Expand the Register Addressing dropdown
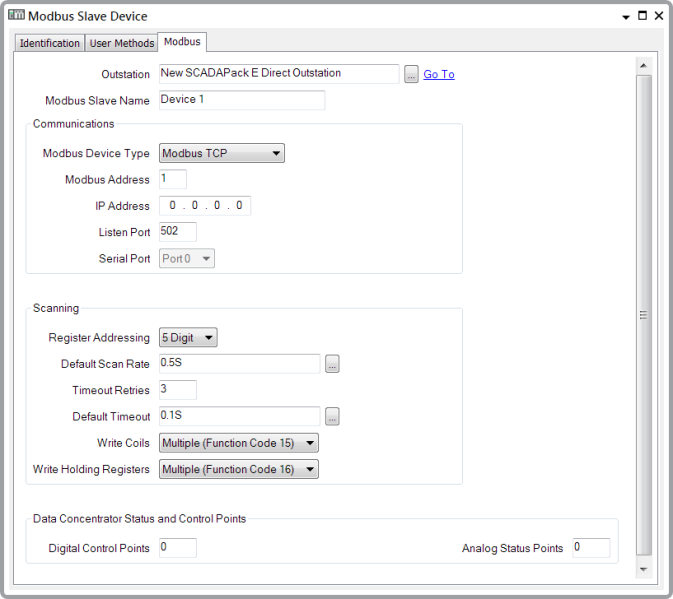 [x=188, y=338]
